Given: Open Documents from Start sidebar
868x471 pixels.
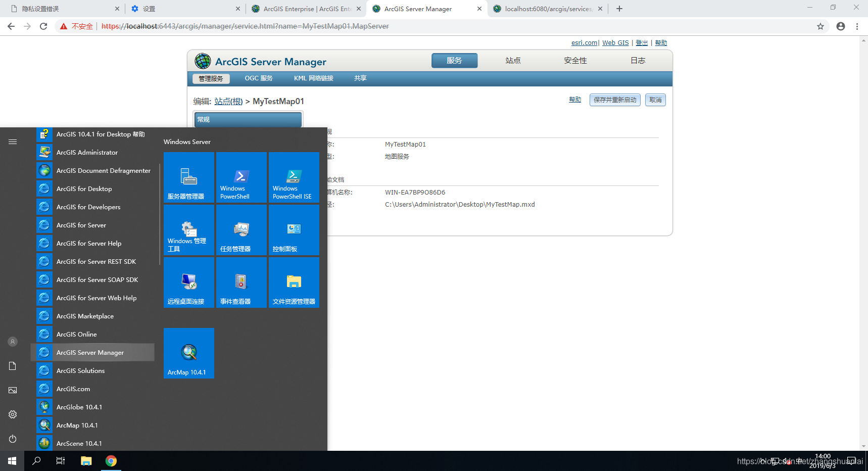Looking at the screenshot, I should pyautogui.click(x=13, y=366).
